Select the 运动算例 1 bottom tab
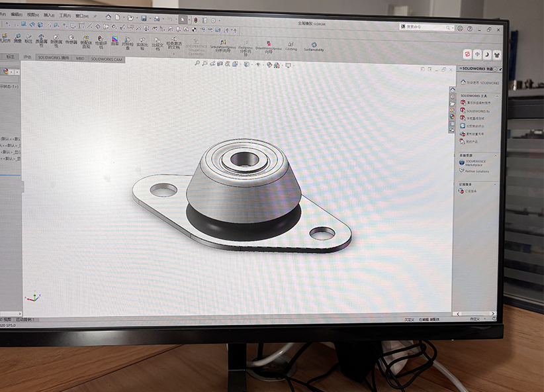 pyautogui.click(x=26, y=319)
